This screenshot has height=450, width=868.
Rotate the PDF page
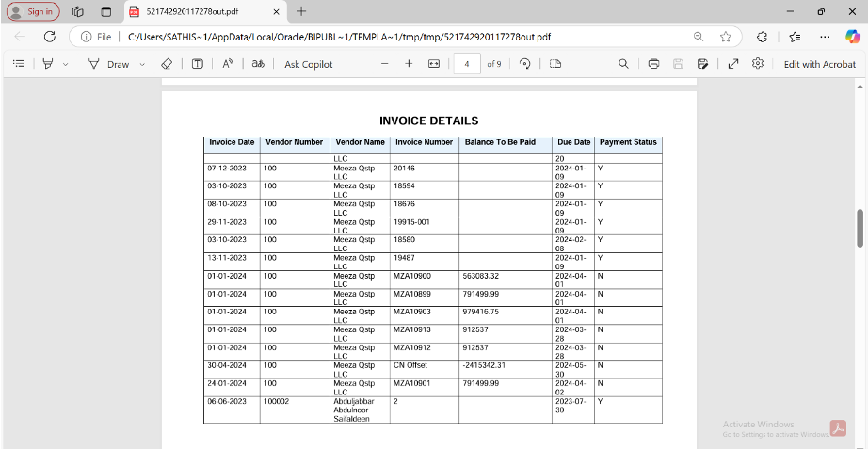pos(525,64)
